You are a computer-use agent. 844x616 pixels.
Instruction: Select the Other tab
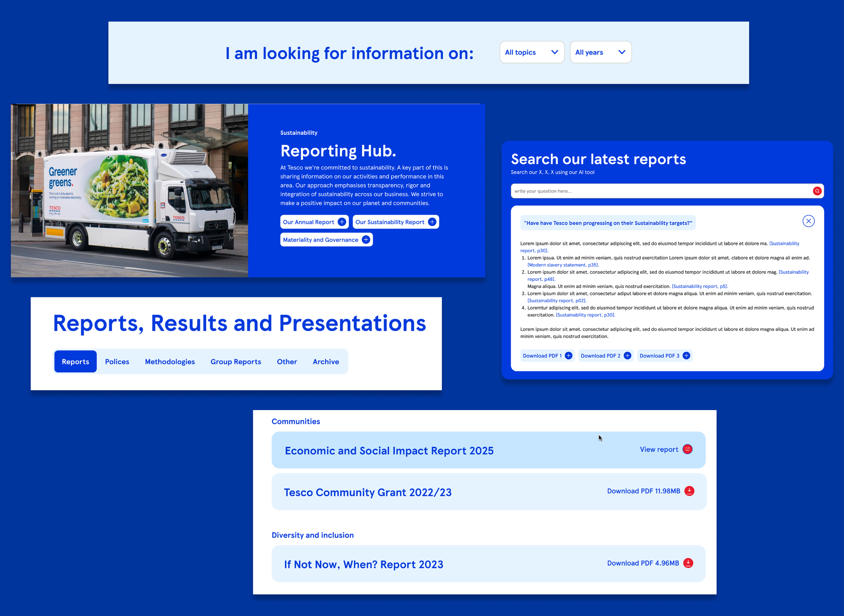click(x=287, y=362)
